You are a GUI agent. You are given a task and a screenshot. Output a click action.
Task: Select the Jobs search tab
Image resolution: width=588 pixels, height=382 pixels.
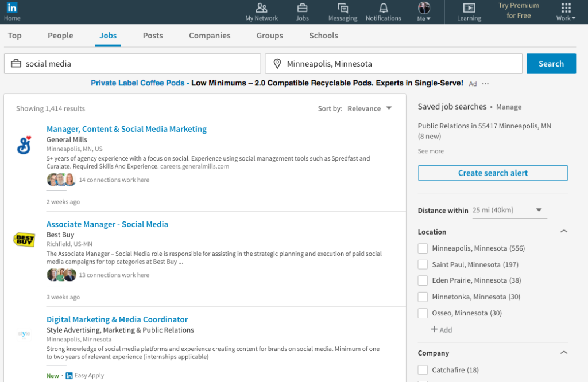tap(108, 36)
